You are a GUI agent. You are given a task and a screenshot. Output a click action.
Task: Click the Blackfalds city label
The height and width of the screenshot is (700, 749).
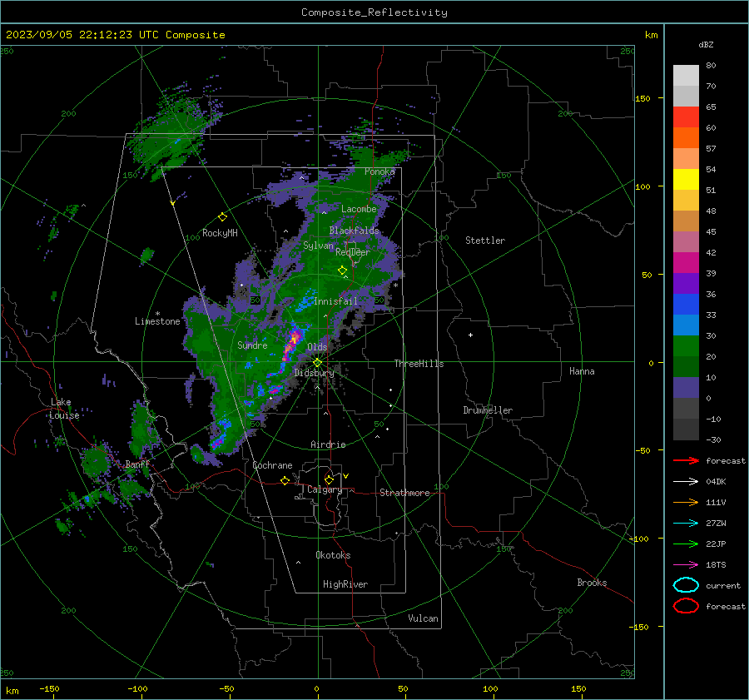[354, 231]
